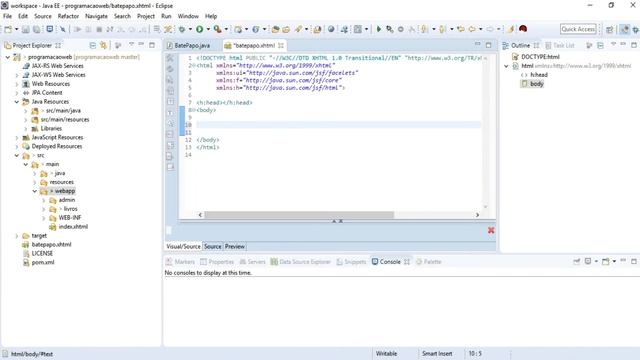Open dropdown next to Debug icon
The width and height of the screenshot is (640, 360).
(x=190, y=29)
